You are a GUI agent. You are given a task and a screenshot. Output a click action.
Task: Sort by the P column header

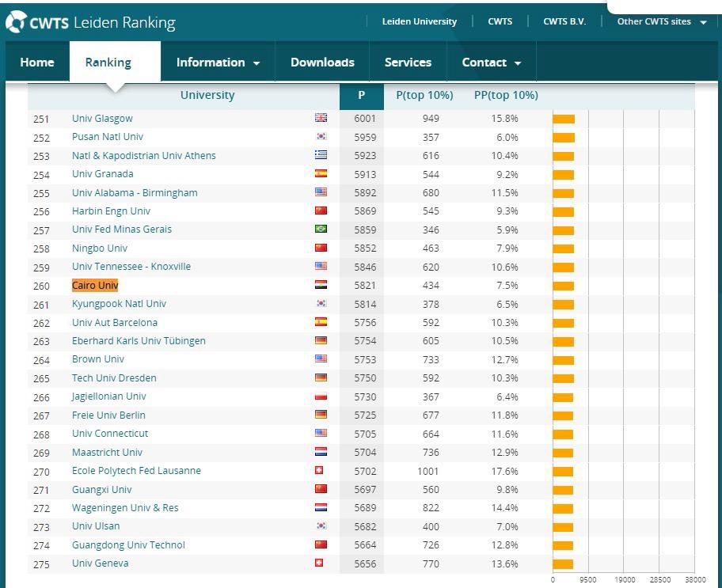point(361,95)
